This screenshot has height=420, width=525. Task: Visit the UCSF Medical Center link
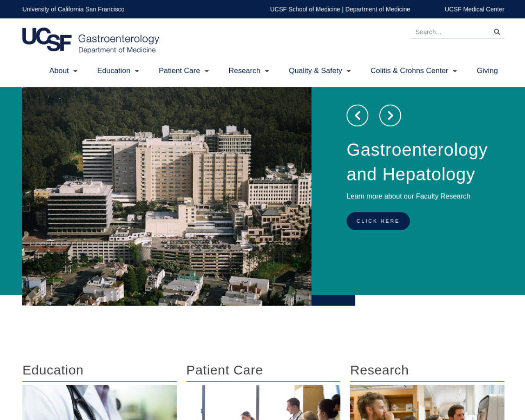475,9
